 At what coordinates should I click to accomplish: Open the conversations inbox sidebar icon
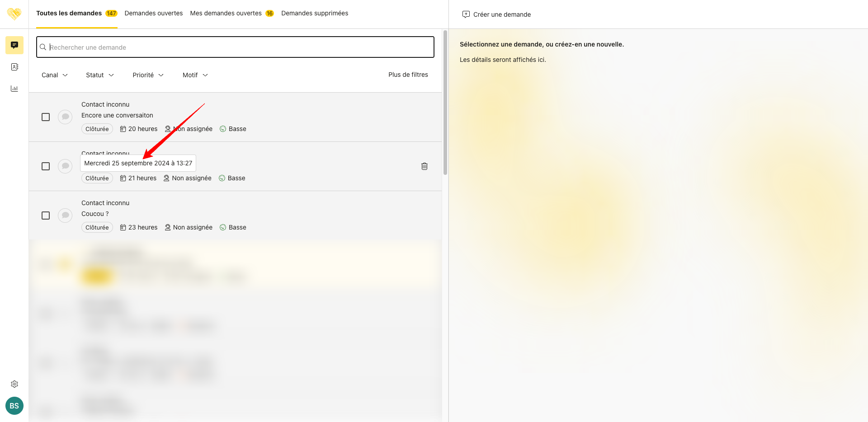click(14, 45)
